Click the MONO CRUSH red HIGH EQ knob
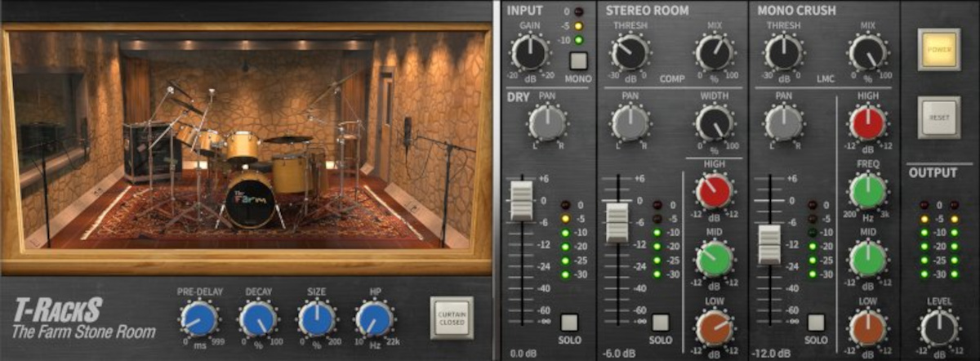980x361 pixels. click(867, 123)
